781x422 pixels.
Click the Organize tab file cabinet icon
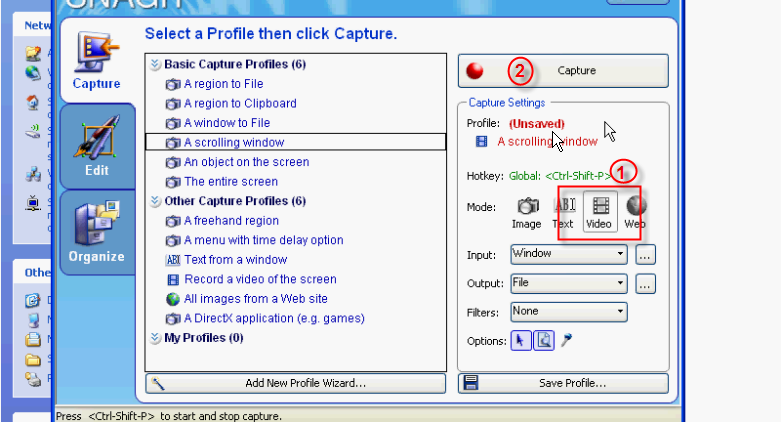[97, 223]
